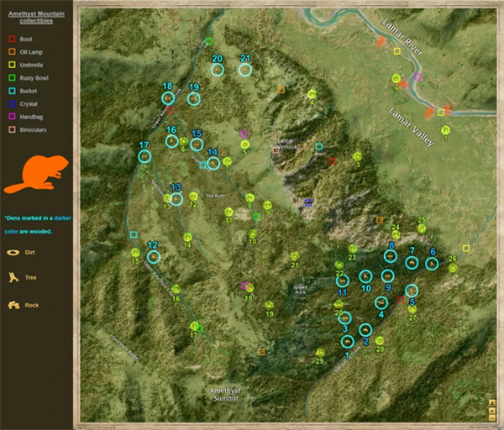Click the top yellow map button

[492, 402]
